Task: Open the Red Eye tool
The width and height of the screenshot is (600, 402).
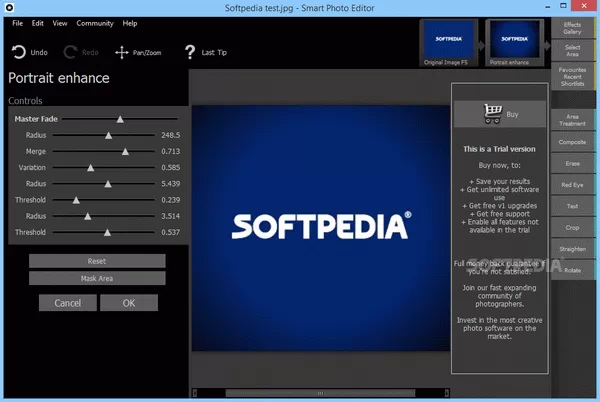Action: click(572, 185)
